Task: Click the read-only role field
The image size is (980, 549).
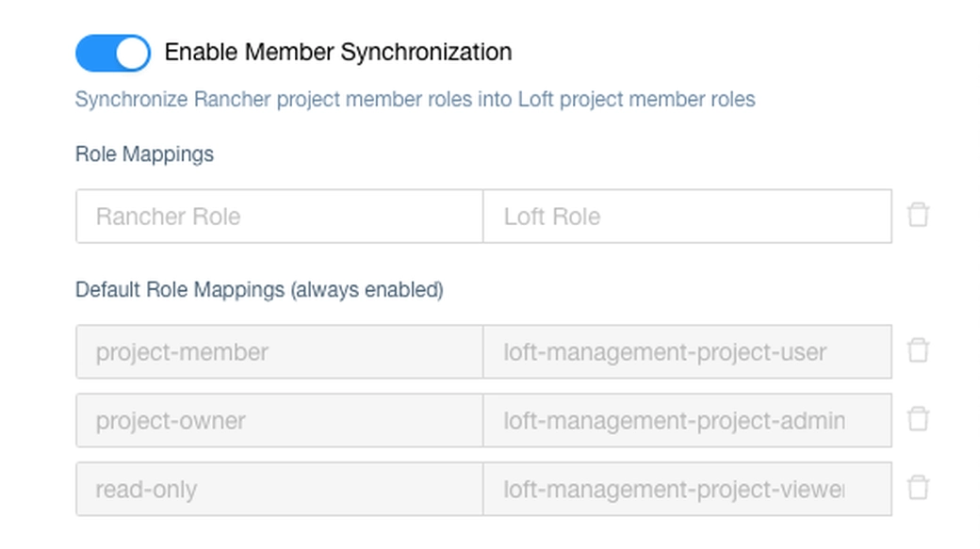Action: click(279, 490)
